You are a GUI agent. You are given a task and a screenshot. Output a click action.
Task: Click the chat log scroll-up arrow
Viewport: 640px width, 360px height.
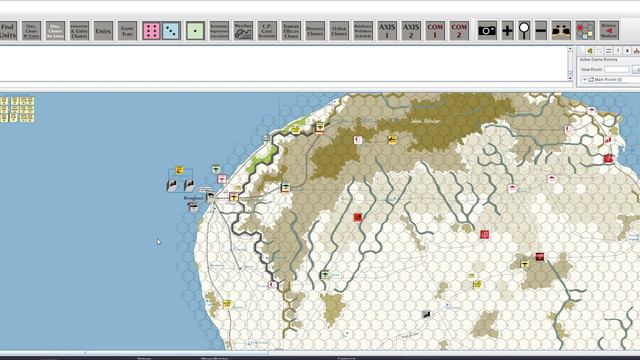[570, 50]
